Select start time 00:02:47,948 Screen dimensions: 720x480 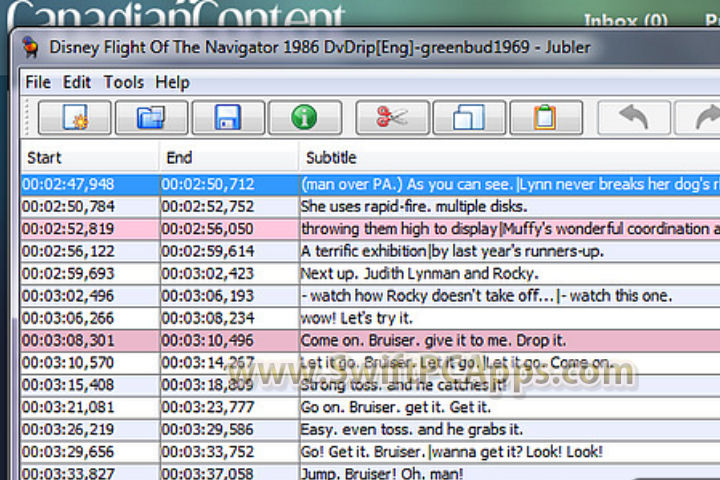68,184
